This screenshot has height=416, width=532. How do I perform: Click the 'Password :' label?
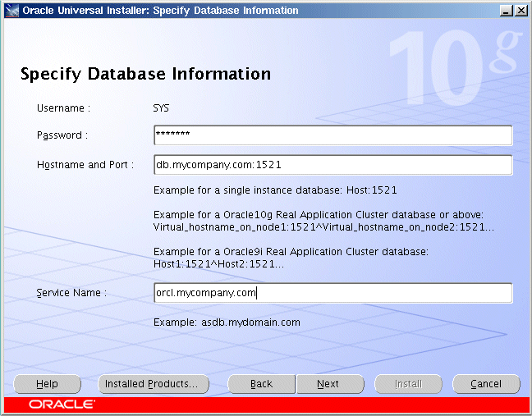[x=62, y=135]
